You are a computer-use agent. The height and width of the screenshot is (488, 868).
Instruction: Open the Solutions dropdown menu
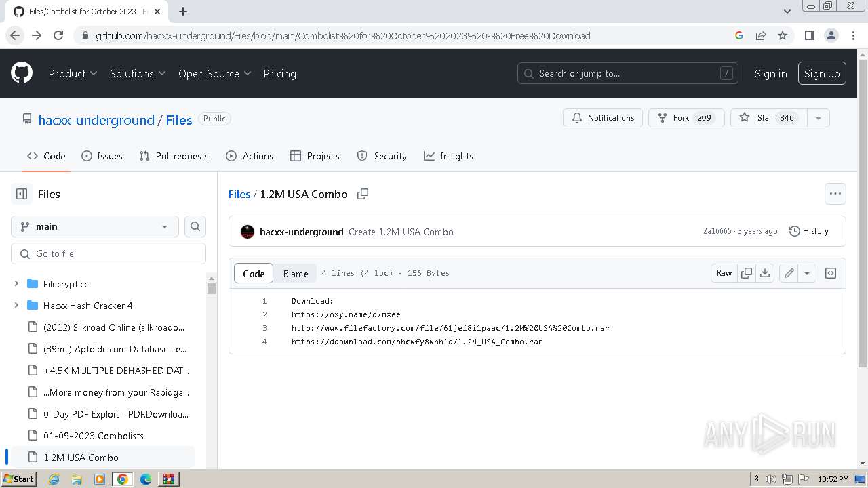(x=138, y=73)
